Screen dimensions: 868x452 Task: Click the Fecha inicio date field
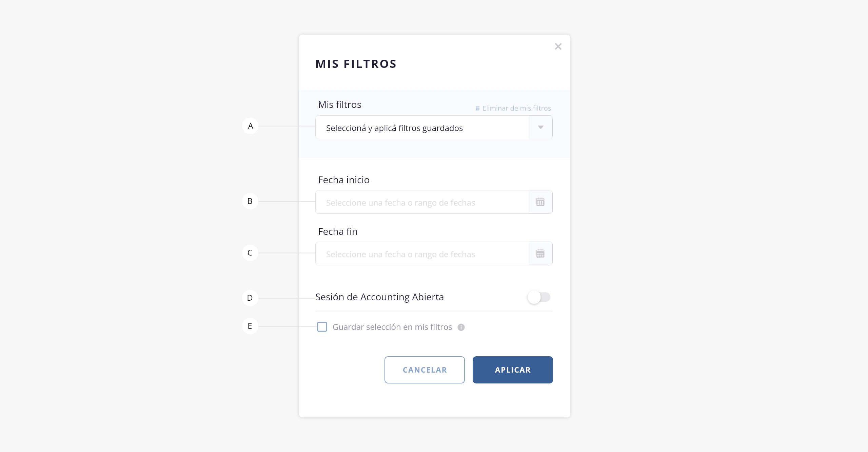click(x=422, y=202)
